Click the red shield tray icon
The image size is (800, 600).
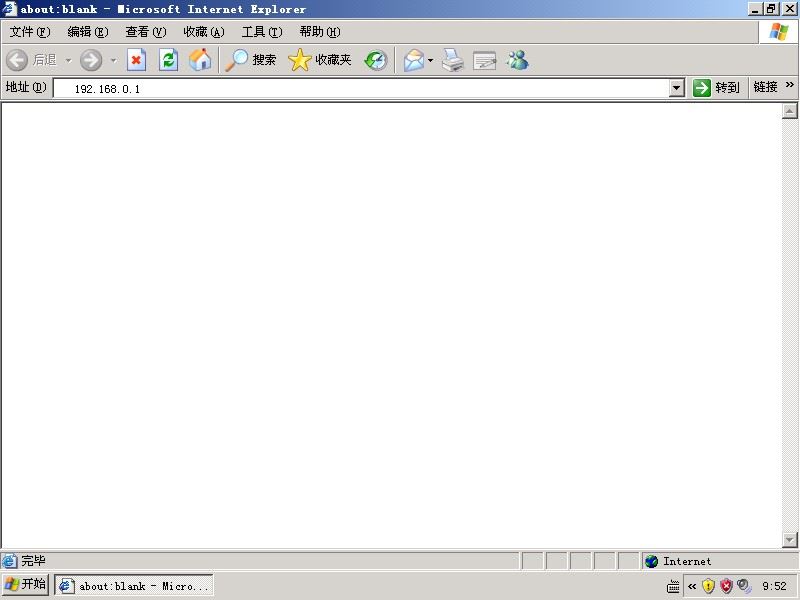727,586
